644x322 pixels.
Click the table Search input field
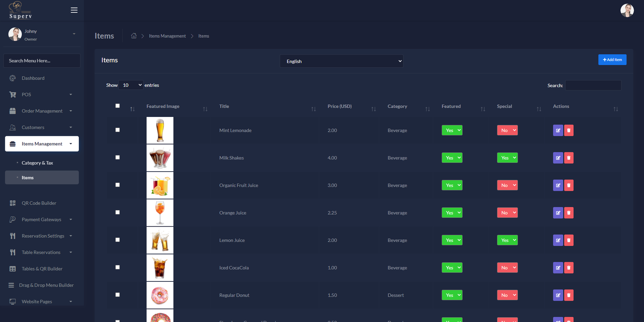pos(593,85)
